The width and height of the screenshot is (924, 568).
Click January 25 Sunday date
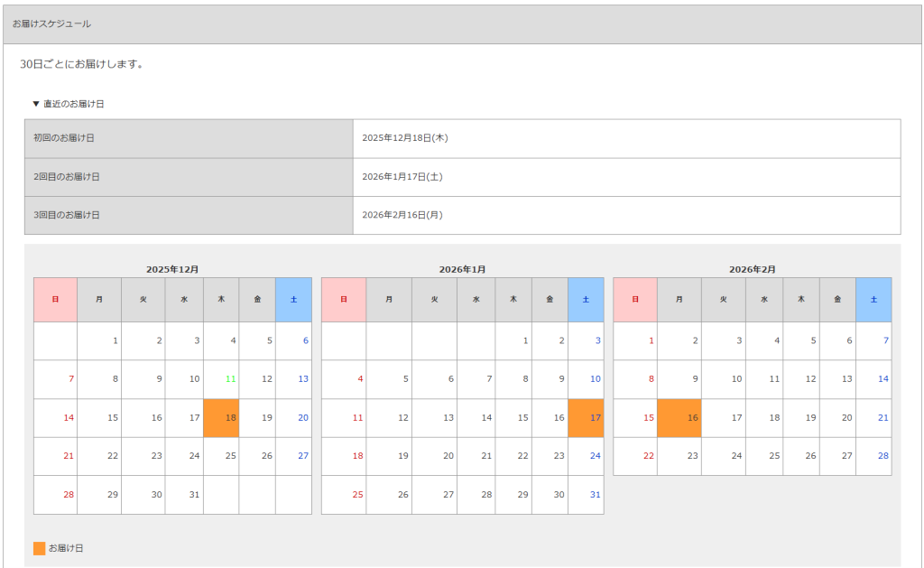point(357,495)
